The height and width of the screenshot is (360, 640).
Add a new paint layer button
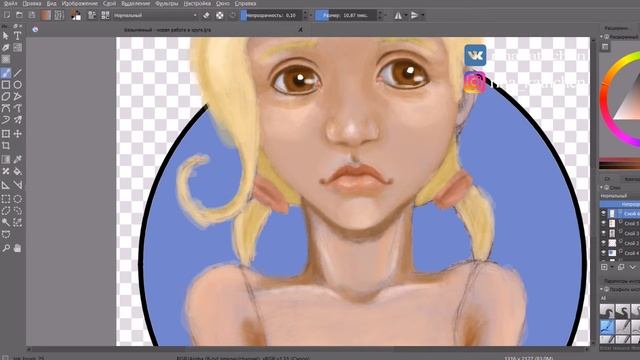[x=604, y=267]
